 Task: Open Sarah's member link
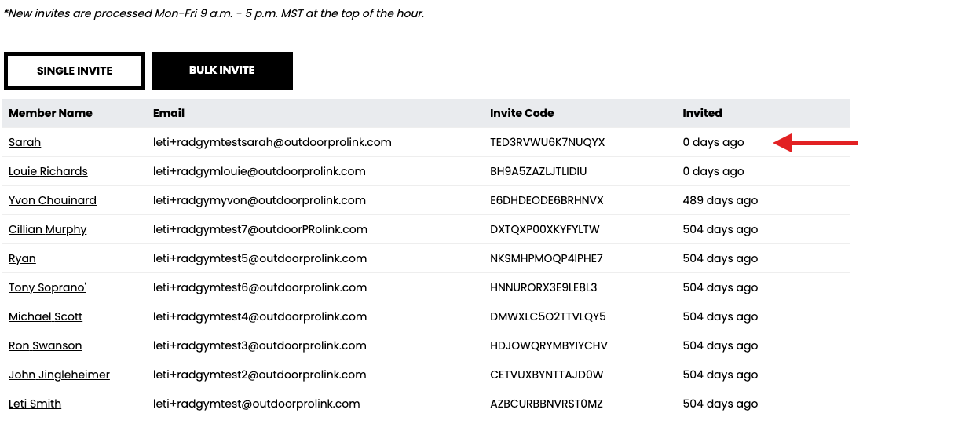point(24,142)
